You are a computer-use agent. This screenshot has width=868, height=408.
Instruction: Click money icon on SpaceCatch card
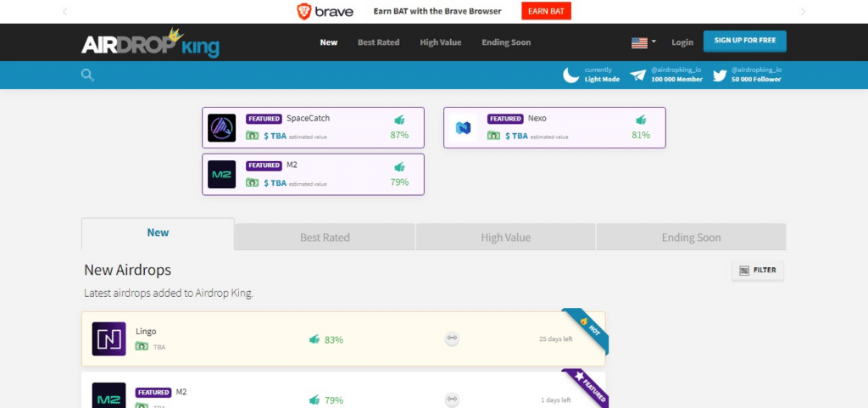tap(252, 136)
